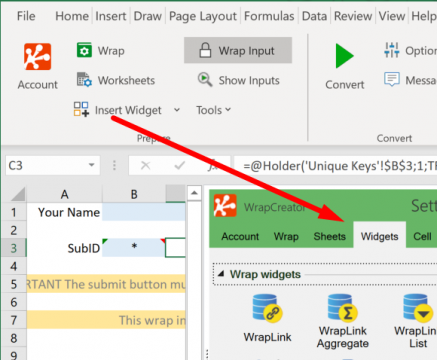Click the select-all corner triangle
Viewport: 437px width, 360px height.
pos(19,194)
